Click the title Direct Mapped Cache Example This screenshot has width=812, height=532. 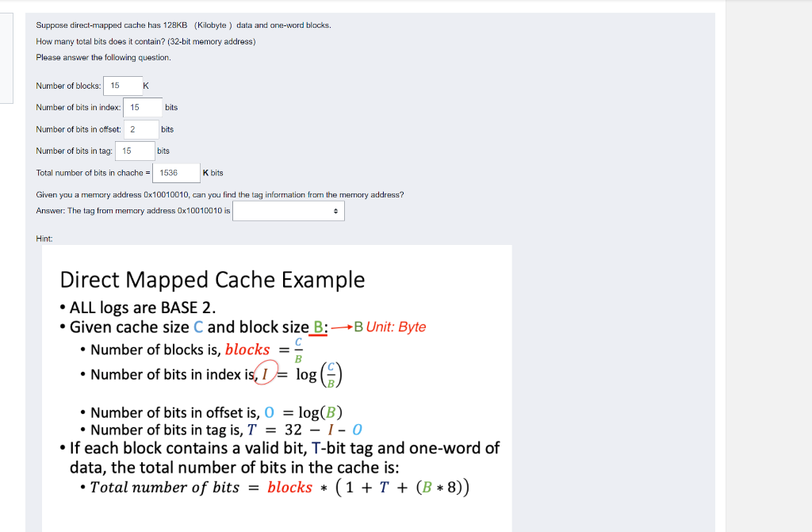point(212,280)
